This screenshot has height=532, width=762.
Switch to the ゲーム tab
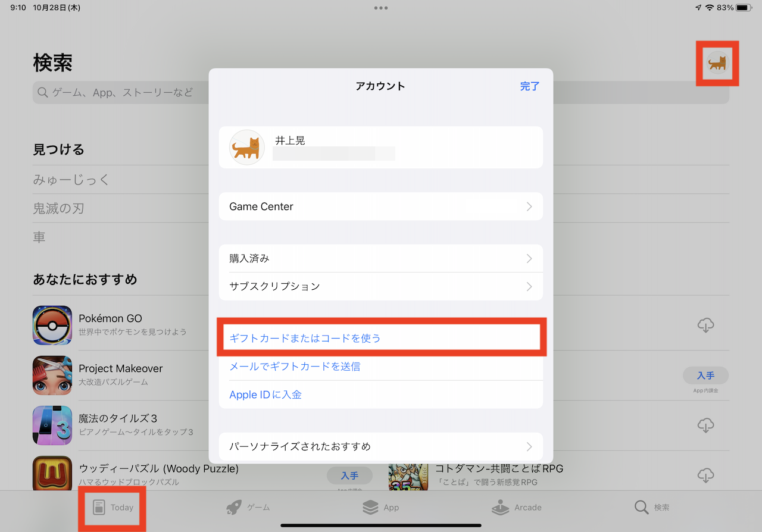[248, 508]
